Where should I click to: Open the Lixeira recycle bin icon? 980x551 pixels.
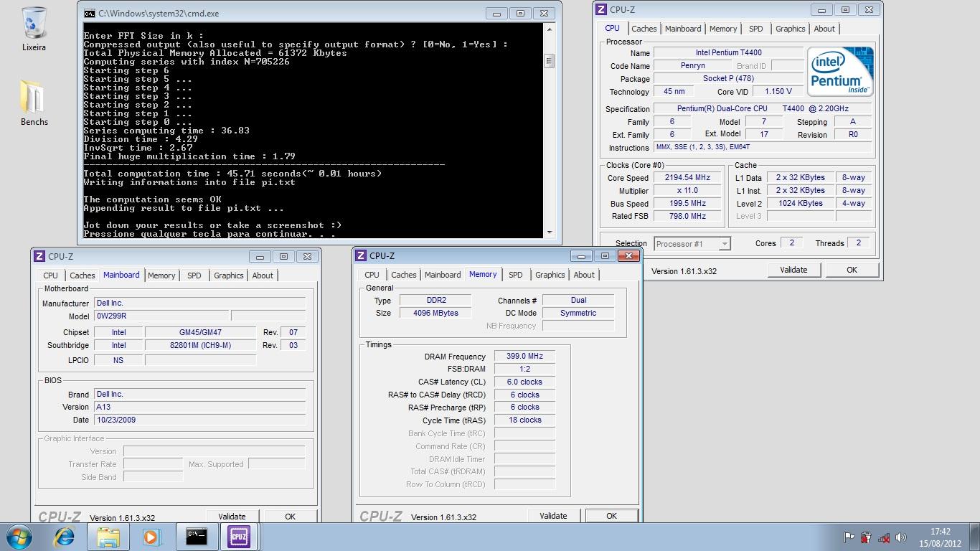point(34,29)
